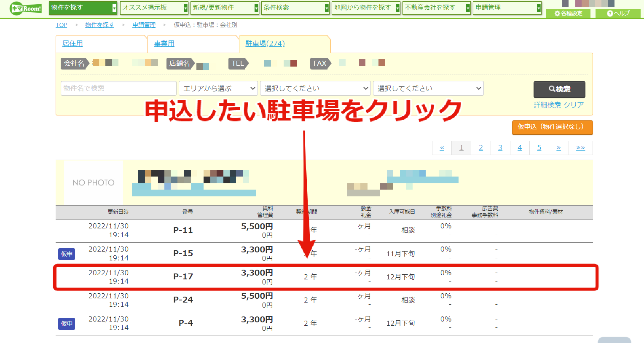Open the 不動産会社を探す menu

click(437, 8)
